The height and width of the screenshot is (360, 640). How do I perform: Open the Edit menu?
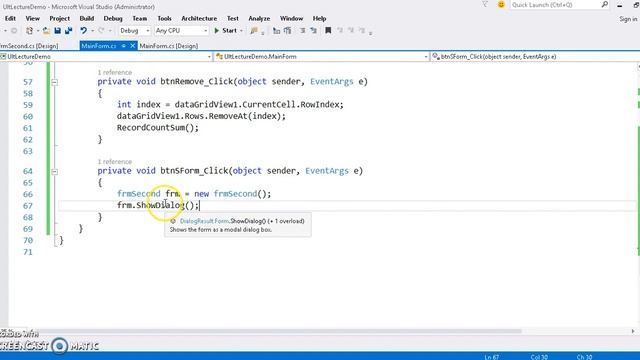point(10,18)
